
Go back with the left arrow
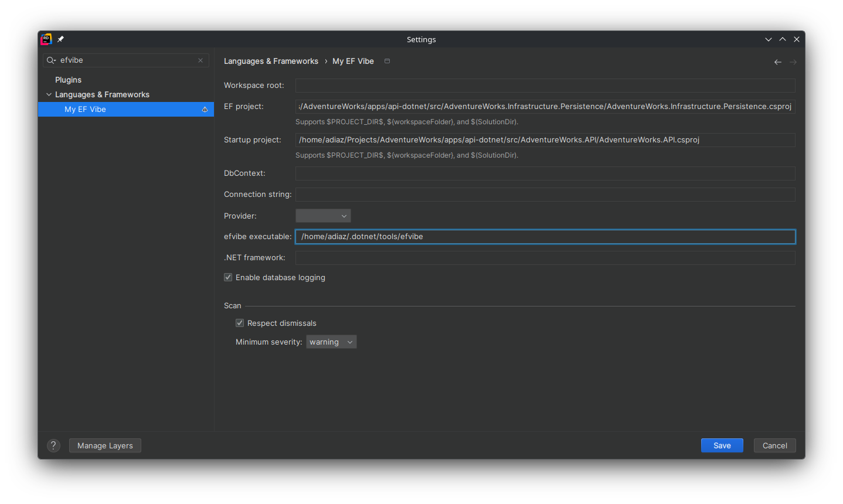[778, 62]
